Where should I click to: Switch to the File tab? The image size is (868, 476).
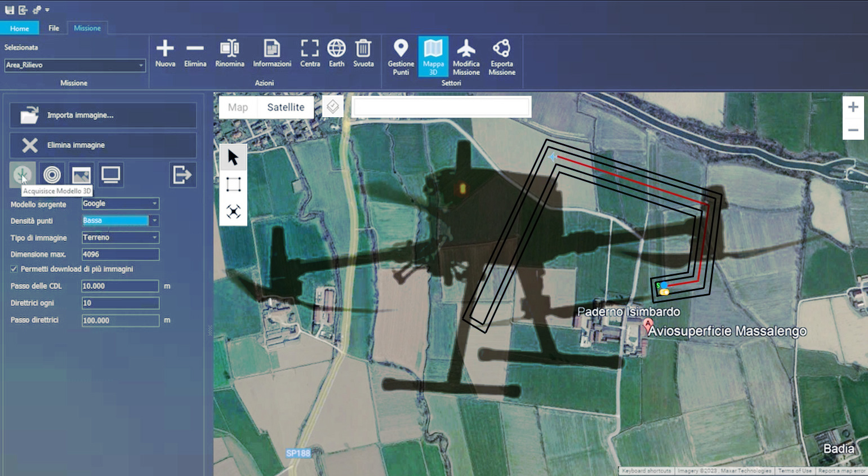pyautogui.click(x=54, y=28)
